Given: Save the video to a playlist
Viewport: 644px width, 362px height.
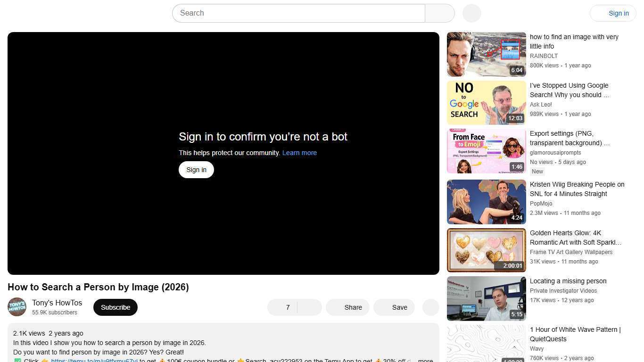Looking at the screenshot, I should click(x=394, y=307).
